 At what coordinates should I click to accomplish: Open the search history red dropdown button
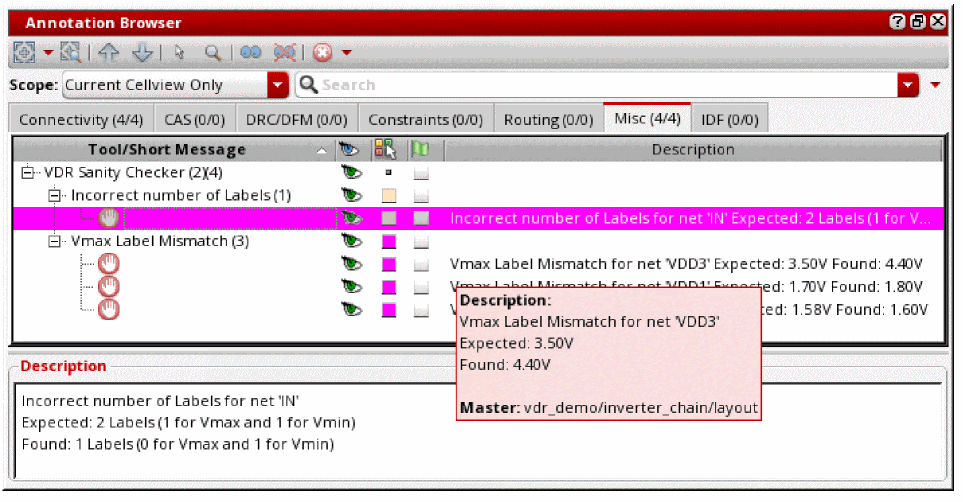pyautogui.click(x=908, y=85)
